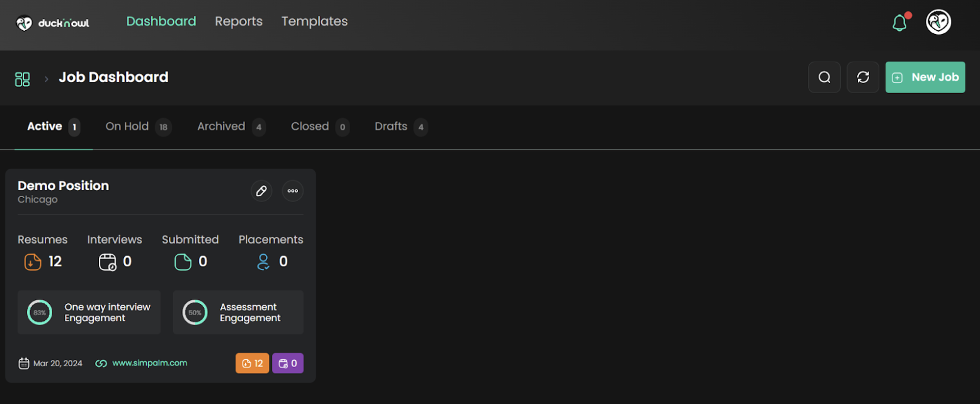980x404 pixels.
Task: Click the Resumes download icon
Action: pyautogui.click(x=33, y=262)
